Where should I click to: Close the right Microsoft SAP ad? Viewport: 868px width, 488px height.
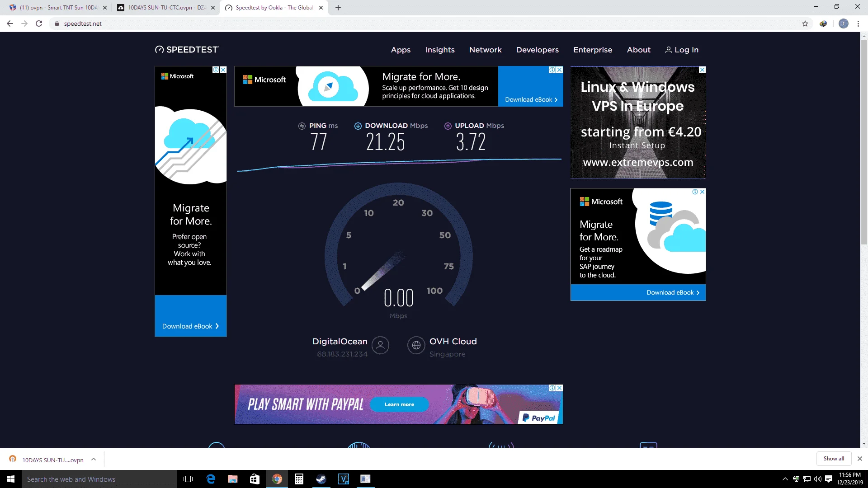(703, 192)
